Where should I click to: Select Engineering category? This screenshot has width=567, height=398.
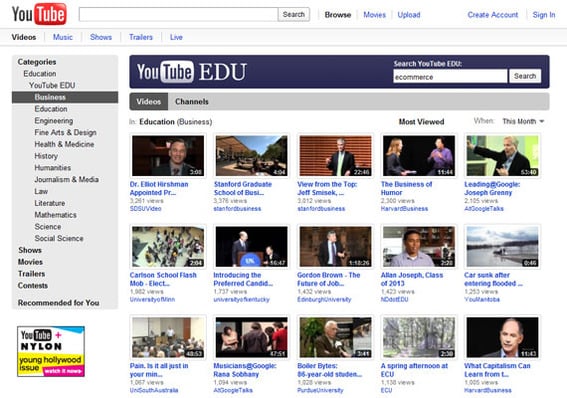[54, 121]
